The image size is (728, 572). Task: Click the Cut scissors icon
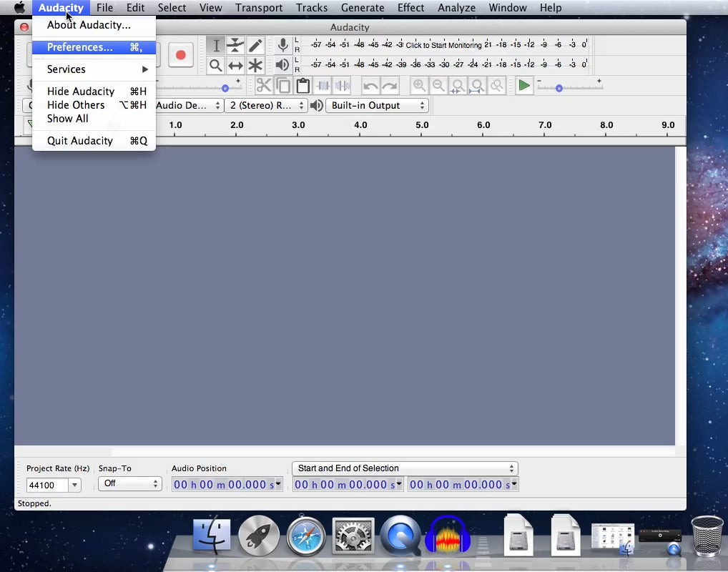[264, 86]
